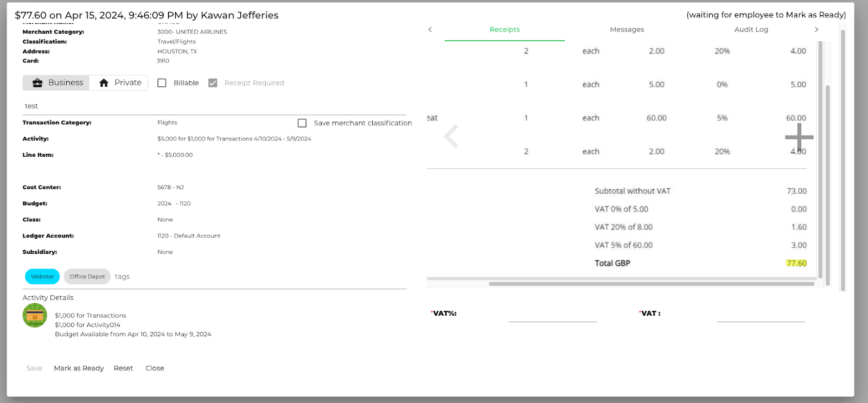Click the Cost Center value 5678 - NJ

170,188
